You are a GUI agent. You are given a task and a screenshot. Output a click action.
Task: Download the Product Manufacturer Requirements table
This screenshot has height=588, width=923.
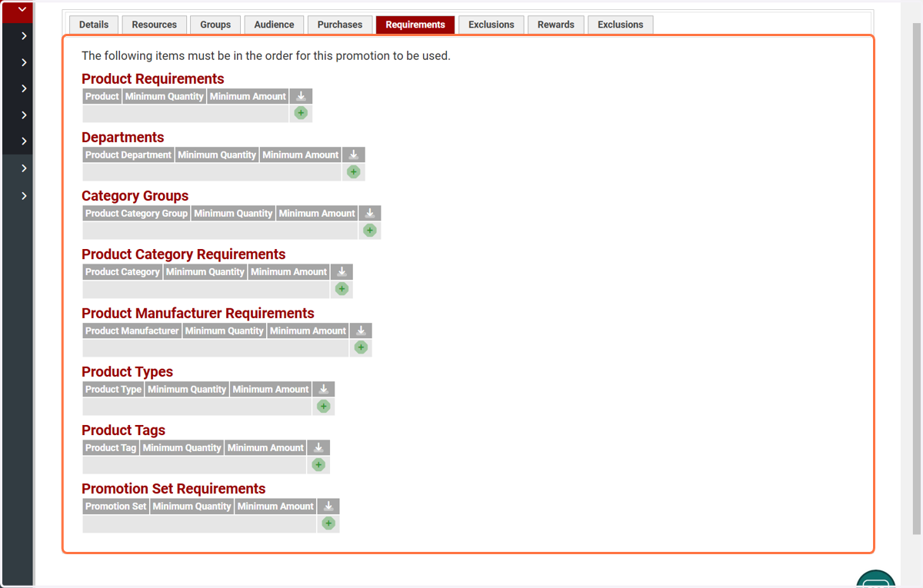(x=361, y=331)
